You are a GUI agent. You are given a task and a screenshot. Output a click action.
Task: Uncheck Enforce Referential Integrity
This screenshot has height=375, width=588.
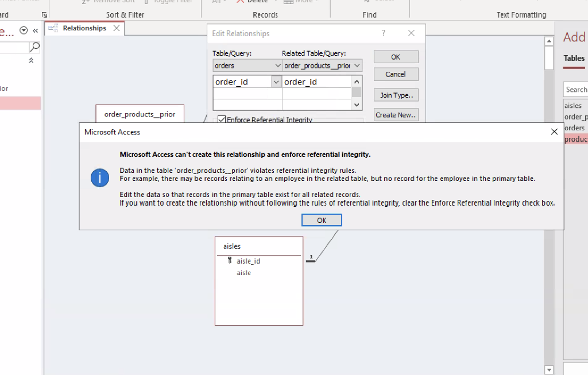(x=222, y=119)
